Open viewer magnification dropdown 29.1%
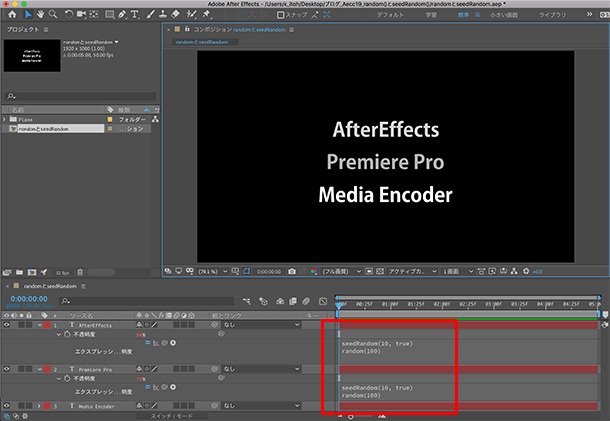This screenshot has height=421, width=610. 213,271
